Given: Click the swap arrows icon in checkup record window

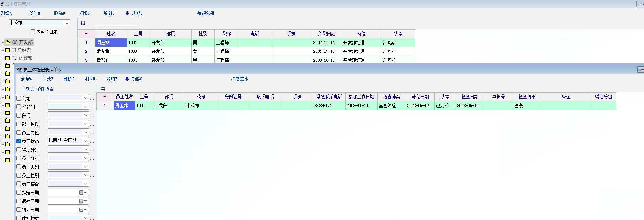Looking at the screenshot, I should tap(103, 89).
